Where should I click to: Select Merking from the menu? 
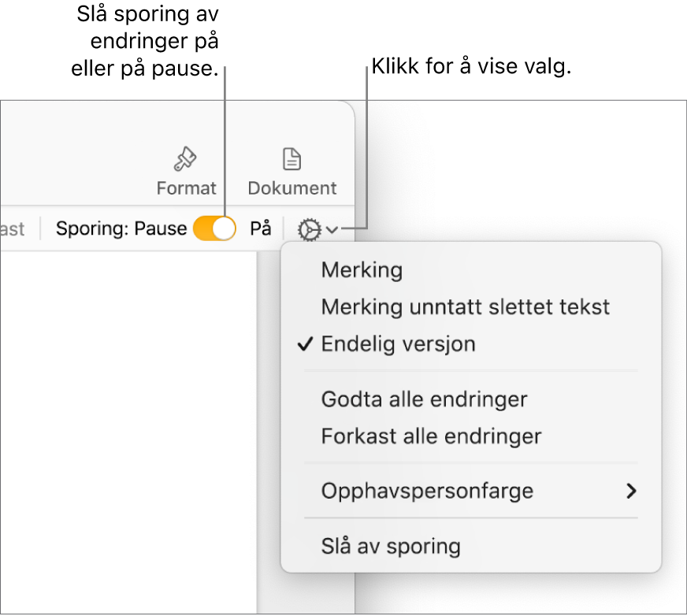click(x=362, y=269)
